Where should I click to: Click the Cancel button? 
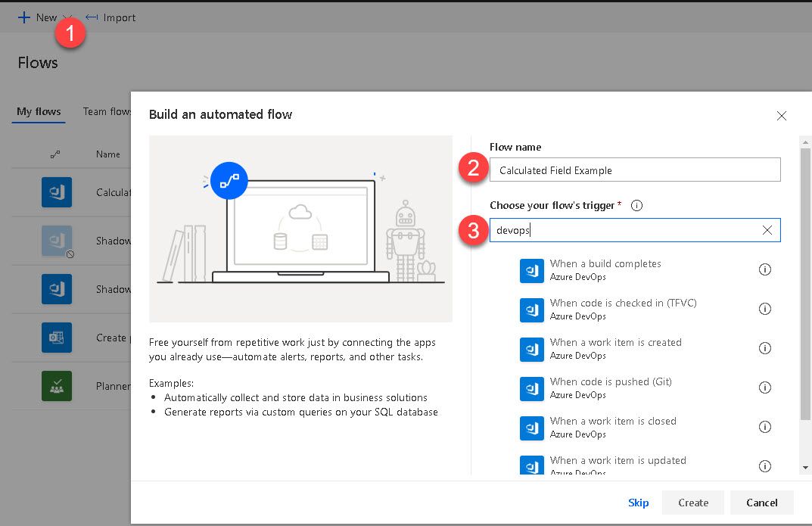pyautogui.click(x=762, y=503)
